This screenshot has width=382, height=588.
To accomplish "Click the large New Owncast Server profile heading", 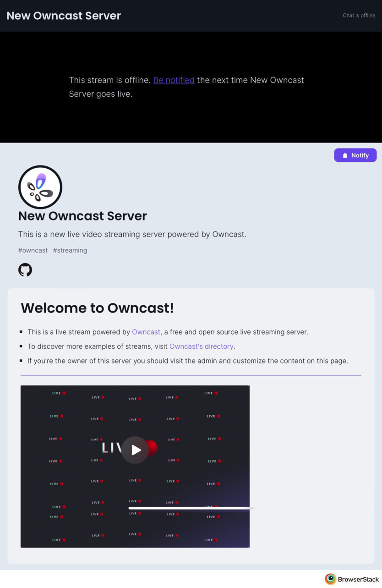I will 82,216.
